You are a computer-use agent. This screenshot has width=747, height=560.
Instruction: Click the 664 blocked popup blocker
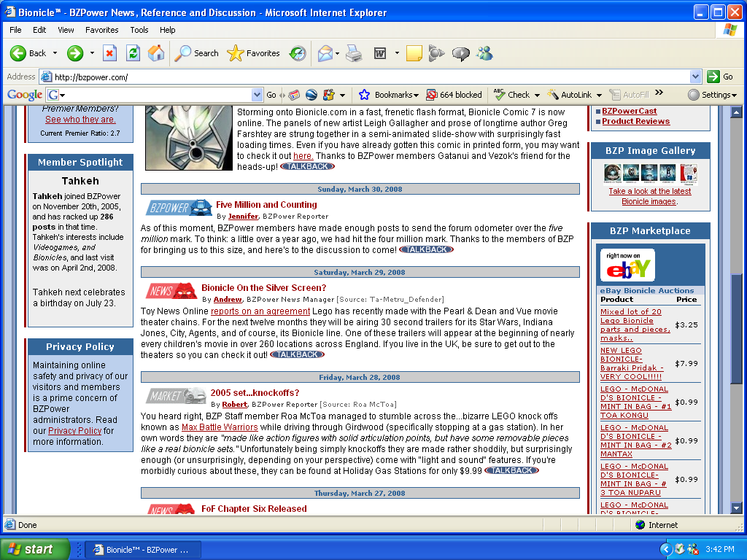[x=454, y=95]
